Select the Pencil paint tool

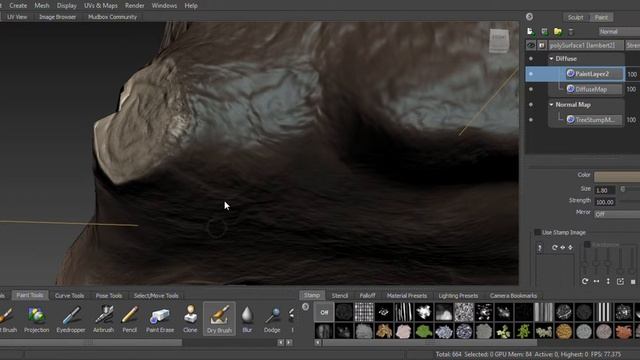pos(130,319)
